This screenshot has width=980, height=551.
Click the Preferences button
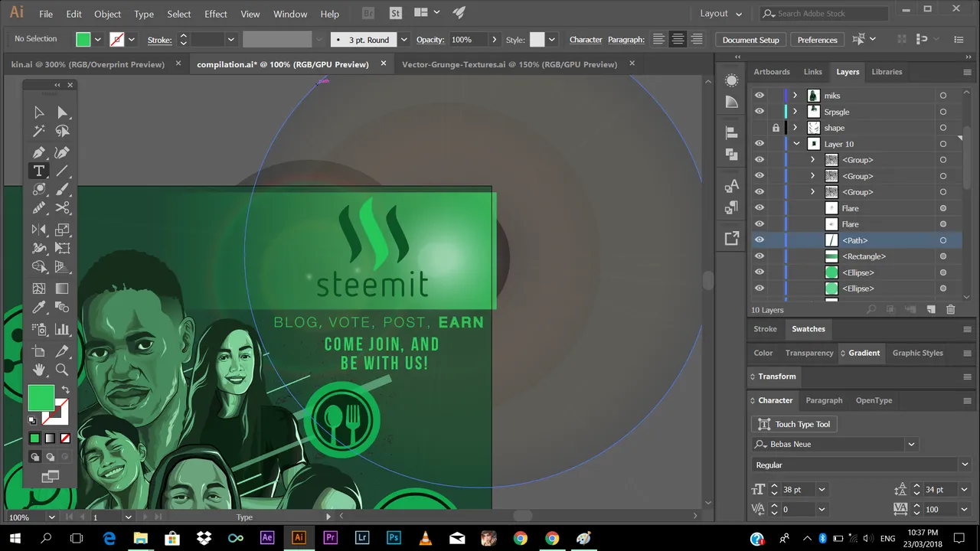(x=817, y=40)
